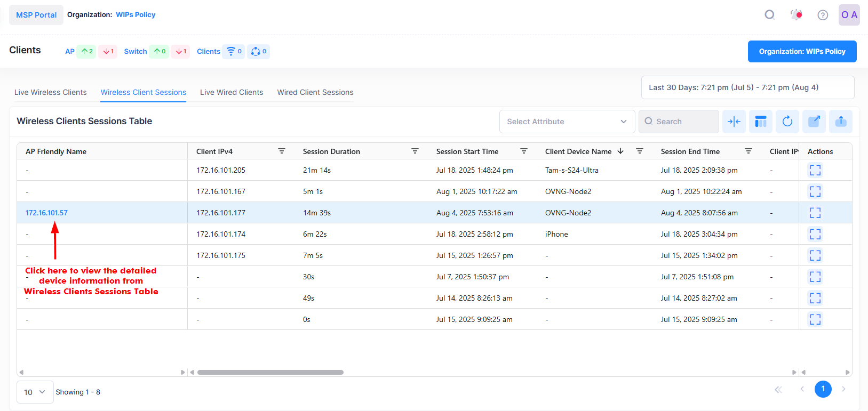Image resolution: width=868 pixels, height=411 pixels.
Task: Click the 172.16.101.57 AP Friendly Name link
Action: coord(46,213)
